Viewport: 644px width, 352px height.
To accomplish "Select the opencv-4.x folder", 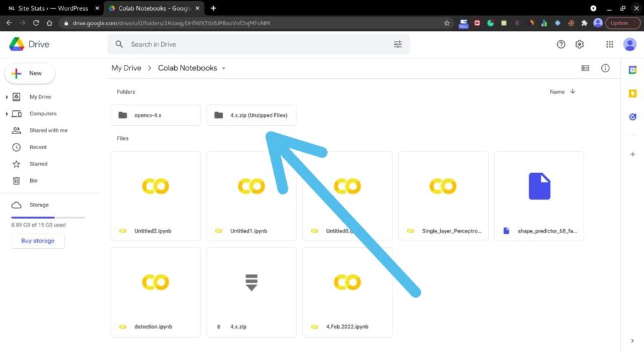I will (156, 115).
